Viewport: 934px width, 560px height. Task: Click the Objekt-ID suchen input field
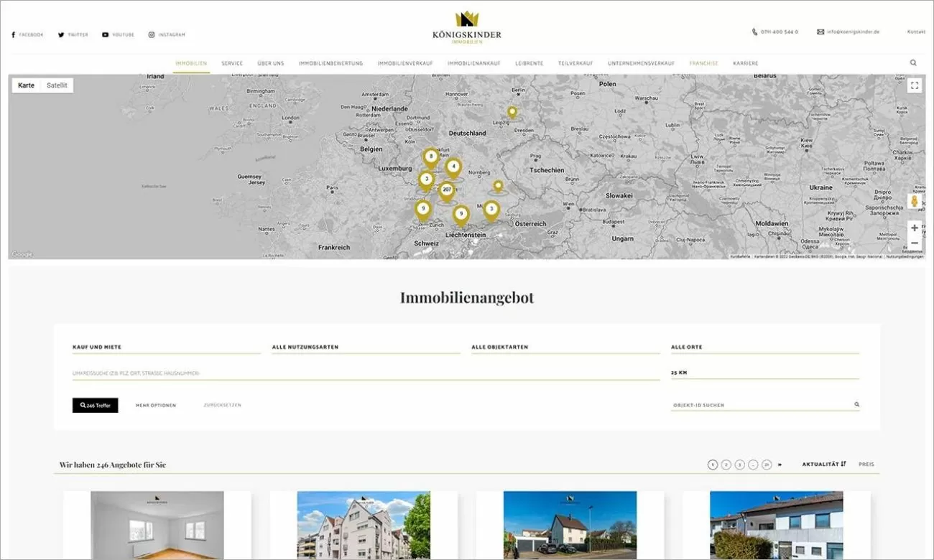point(754,404)
